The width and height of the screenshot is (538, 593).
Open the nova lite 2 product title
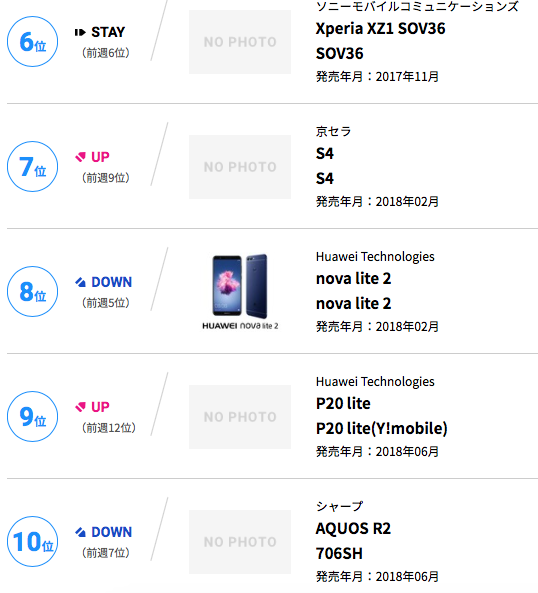(x=353, y=279)
